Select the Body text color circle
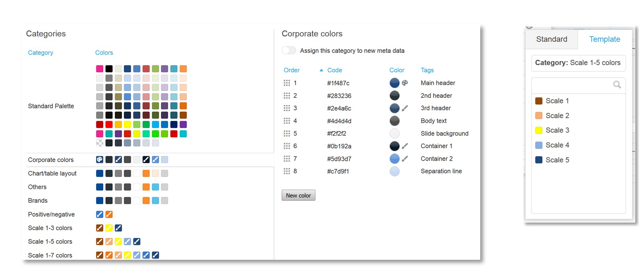Viewport: 644px width, 271px height. point(394,121)
